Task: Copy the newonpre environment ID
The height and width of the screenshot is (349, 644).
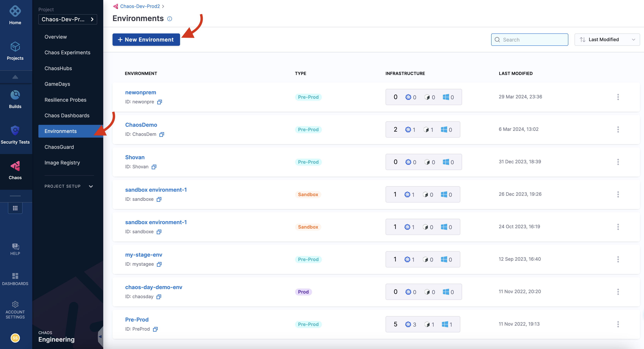Action: click(159, 102)
